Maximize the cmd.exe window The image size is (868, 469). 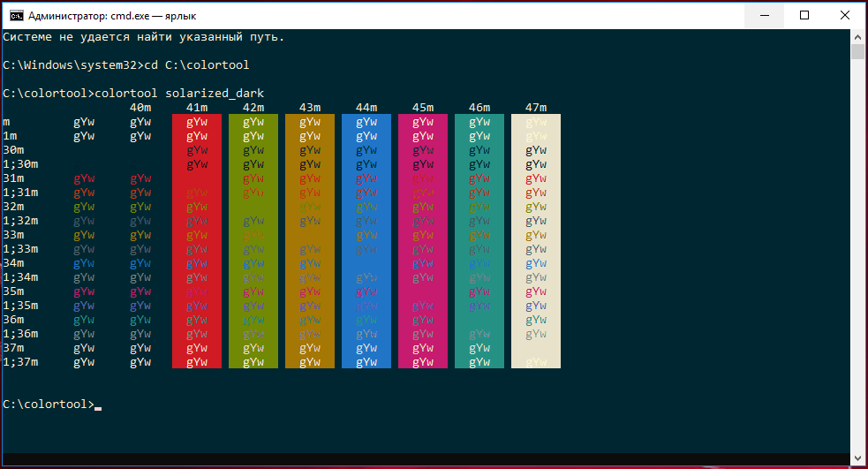tap(804, 16)
